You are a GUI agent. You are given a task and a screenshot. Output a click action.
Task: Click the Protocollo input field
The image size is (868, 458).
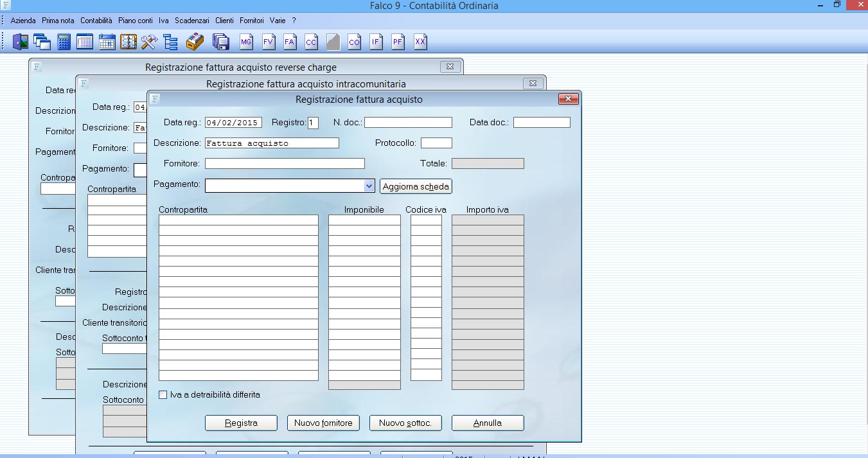[436, 143]
